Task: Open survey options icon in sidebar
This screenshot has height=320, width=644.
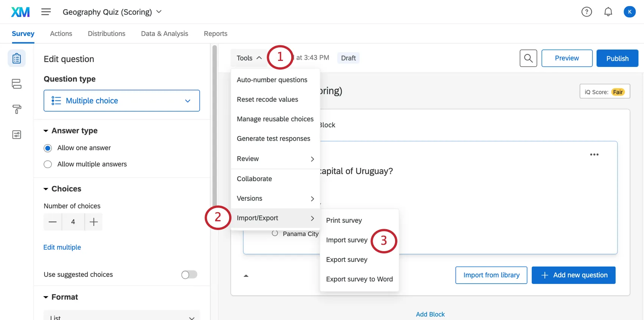Action: 17,135
